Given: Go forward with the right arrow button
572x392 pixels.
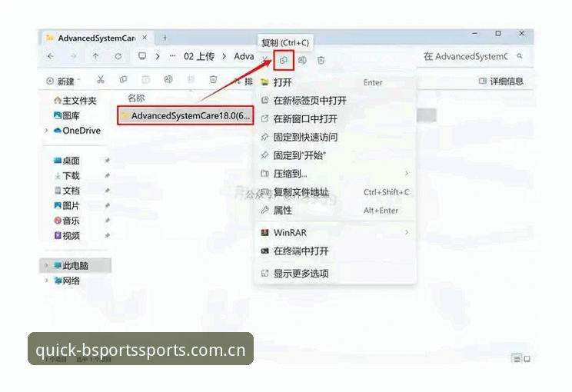Looking at the screenshot, I should point(73,56).
